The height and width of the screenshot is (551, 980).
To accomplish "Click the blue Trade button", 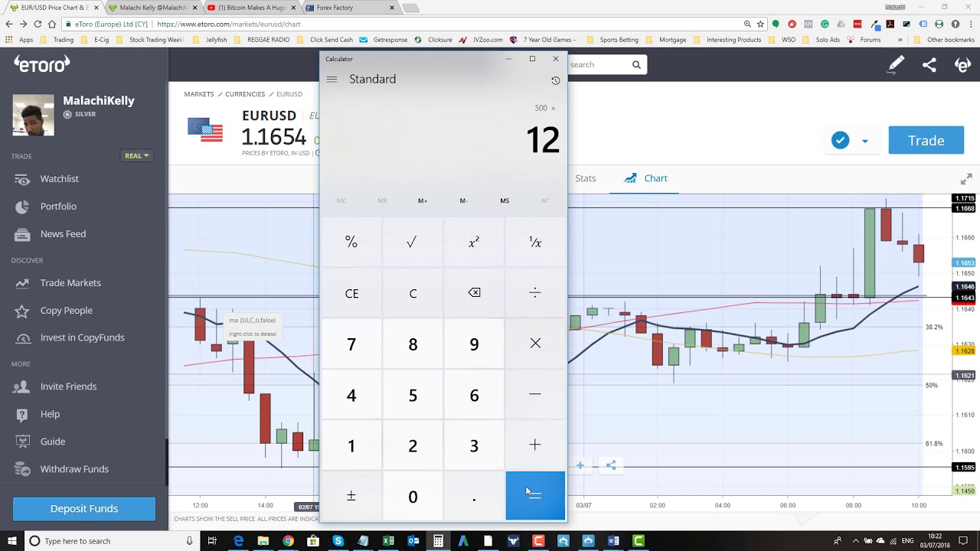I will [926, 141].
